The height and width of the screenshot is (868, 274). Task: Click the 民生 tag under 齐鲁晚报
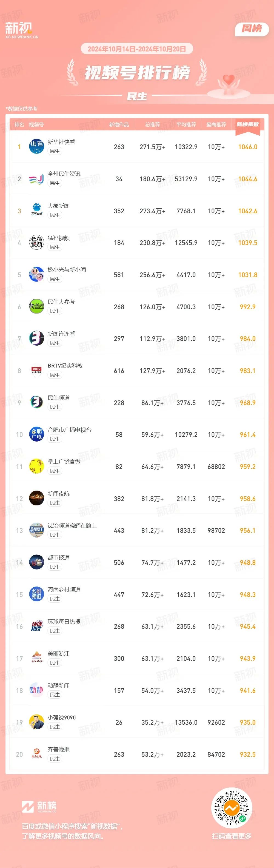[55, 759]
